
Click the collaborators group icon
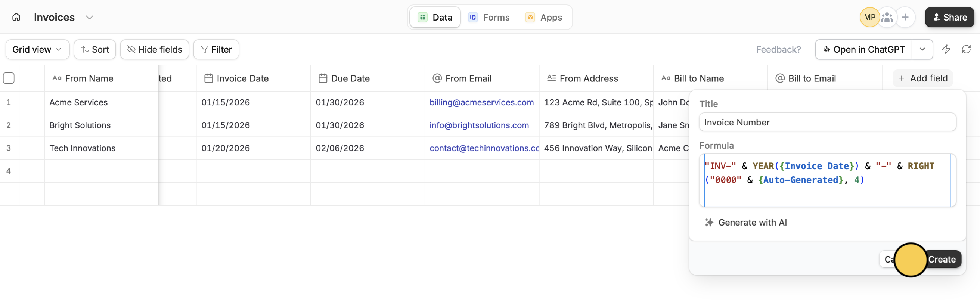(x=887, y=17)
